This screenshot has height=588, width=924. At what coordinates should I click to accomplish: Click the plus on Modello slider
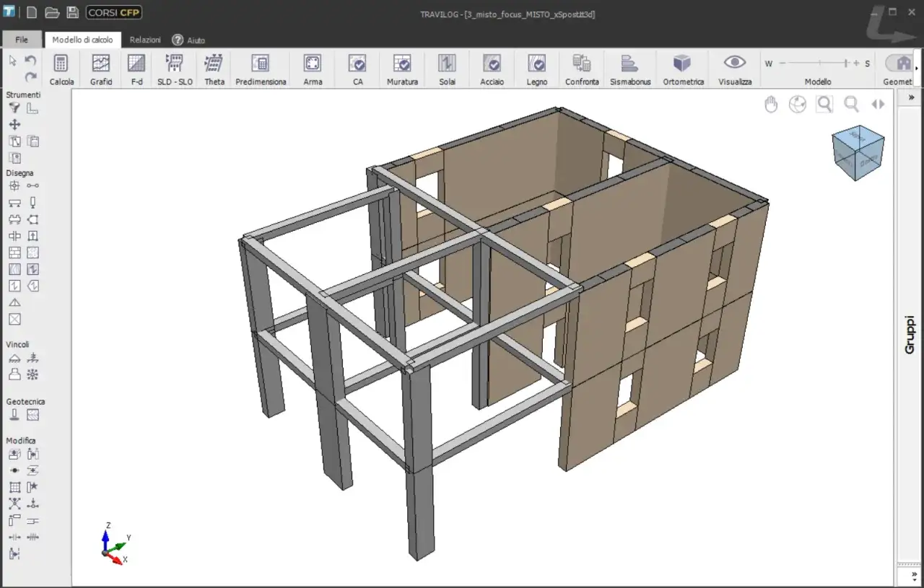(856, 63)
